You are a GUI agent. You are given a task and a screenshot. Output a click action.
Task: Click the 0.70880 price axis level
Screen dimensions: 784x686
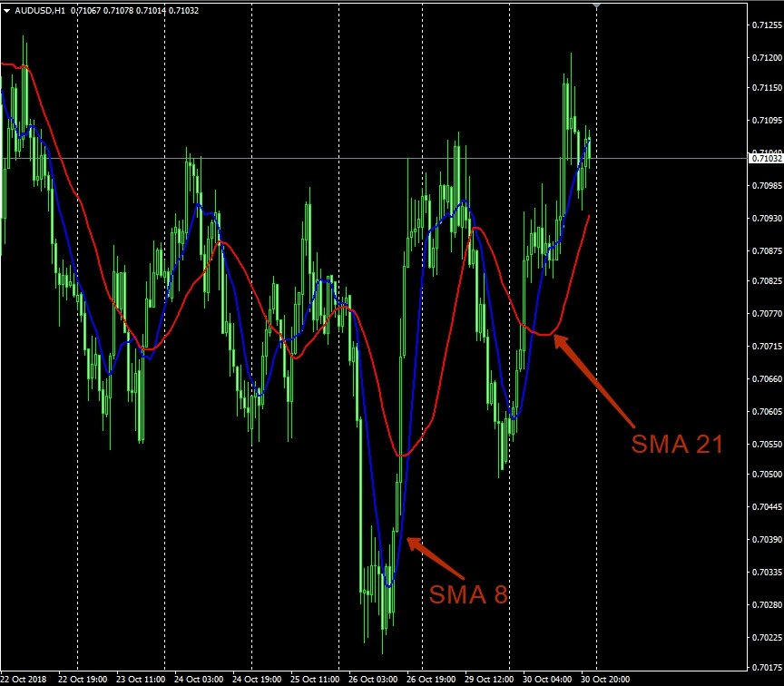tap(768, 250)
